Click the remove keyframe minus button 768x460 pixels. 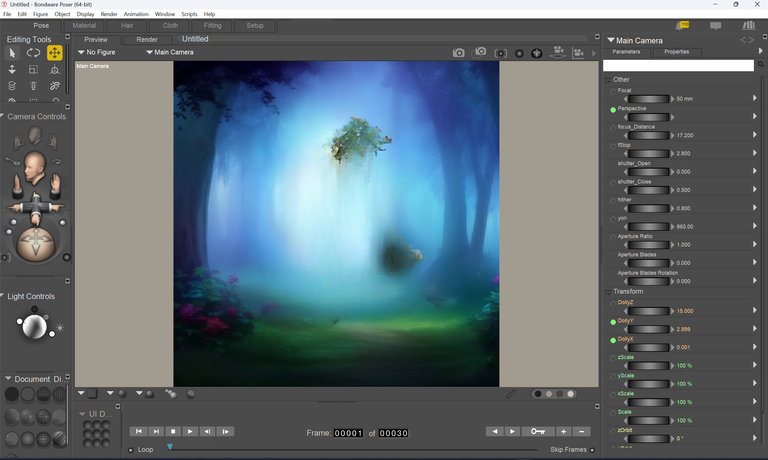[x=581, y=432]
